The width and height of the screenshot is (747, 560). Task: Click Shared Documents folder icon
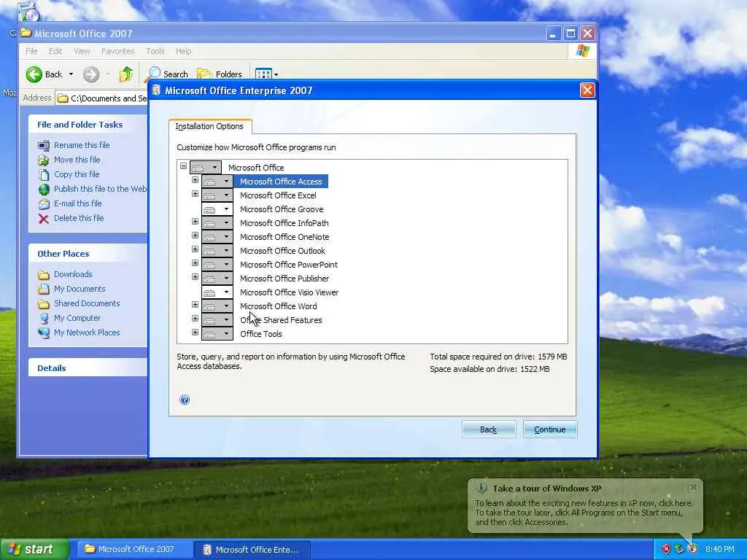point(44,304)
